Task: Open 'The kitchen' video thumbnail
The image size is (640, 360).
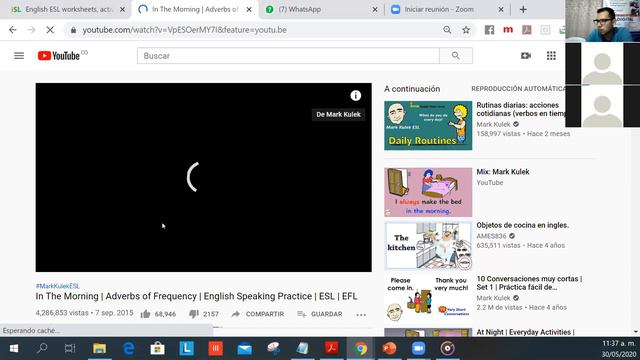Action: click(428, 246)
